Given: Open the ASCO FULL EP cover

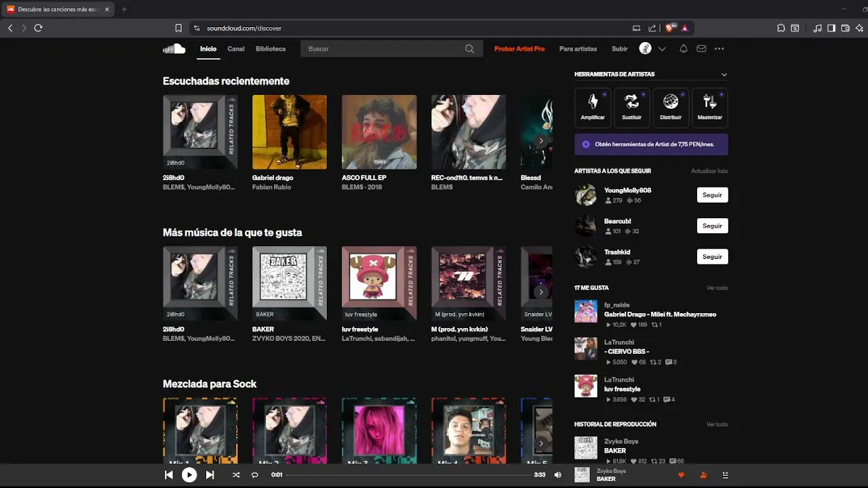Looking at the screenshot, I should 379,132.
